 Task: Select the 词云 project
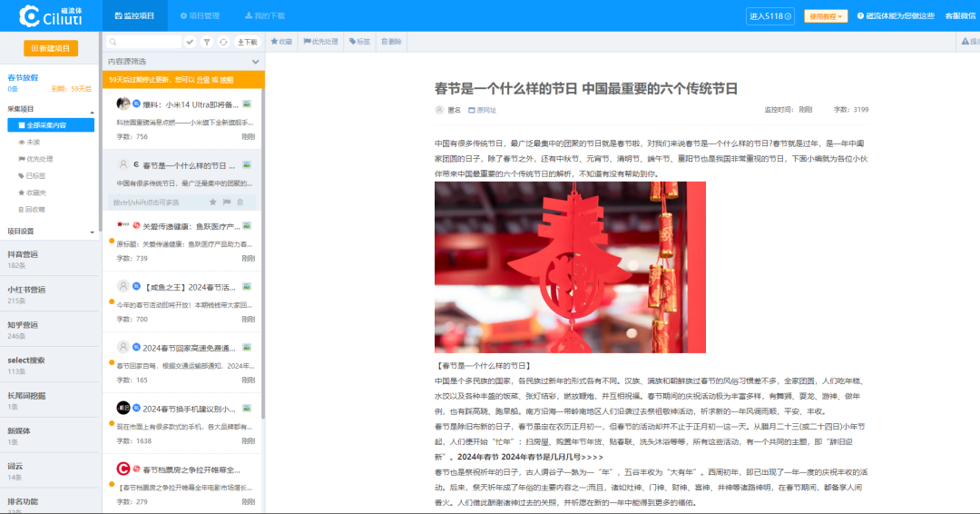point(49,470)
